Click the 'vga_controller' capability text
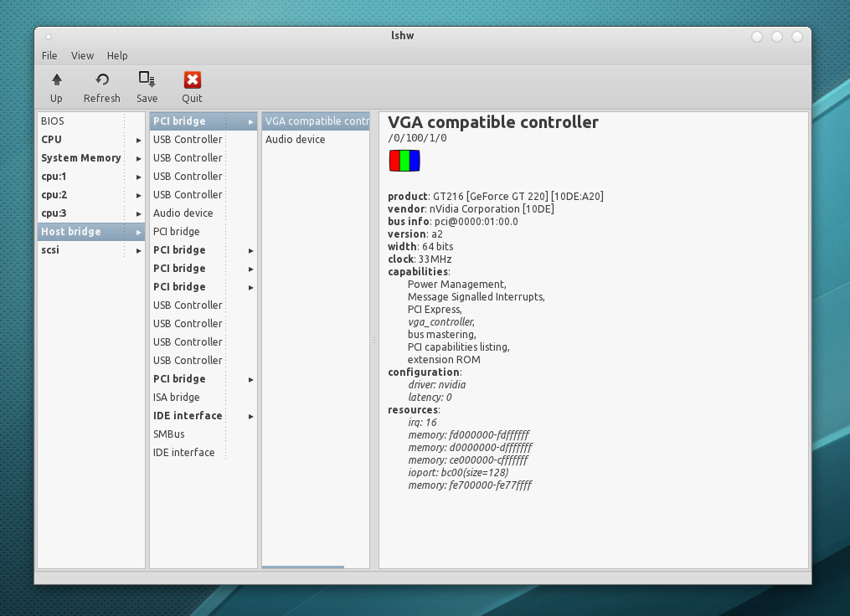 pyautogui.click(x=441, y=322)
